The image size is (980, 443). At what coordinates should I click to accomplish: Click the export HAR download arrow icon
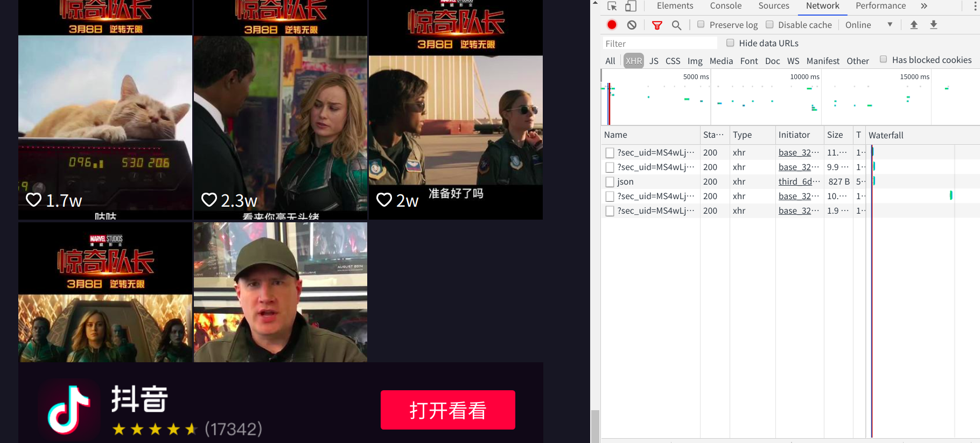(934, 25)
